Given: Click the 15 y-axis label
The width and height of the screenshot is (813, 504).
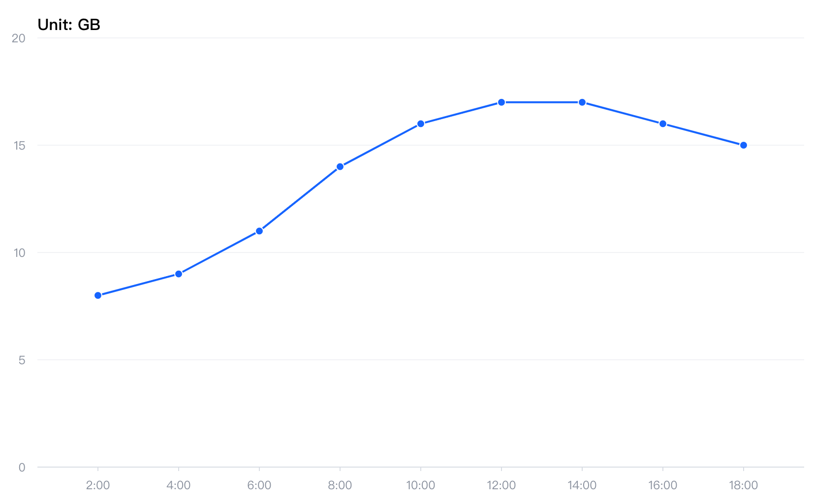Looking at the screenshot, I should coord(19,145).
